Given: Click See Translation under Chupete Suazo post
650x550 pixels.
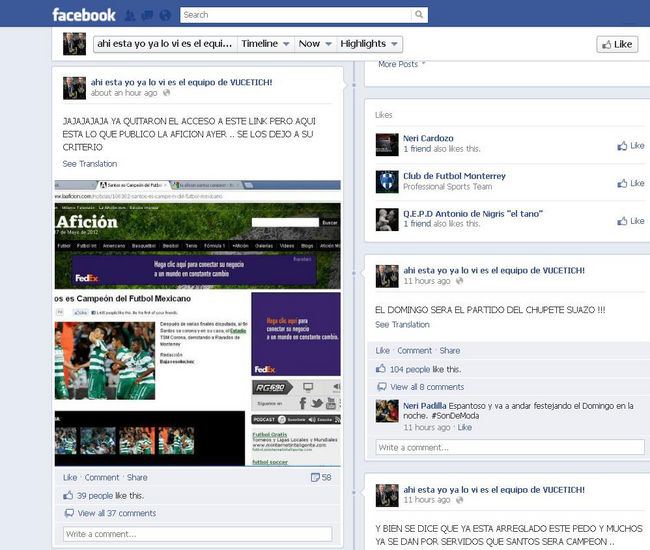Looking at the screenshot, I should pos(402,325).
